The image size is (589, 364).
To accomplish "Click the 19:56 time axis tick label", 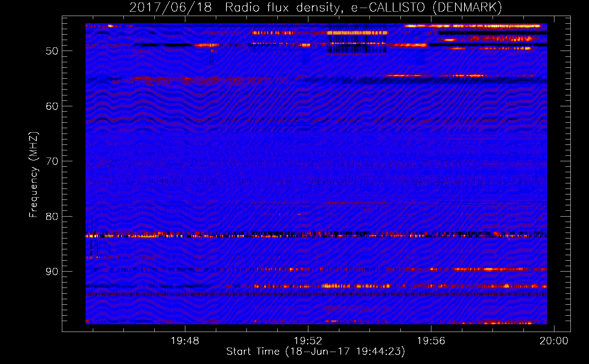I will 431,341.
